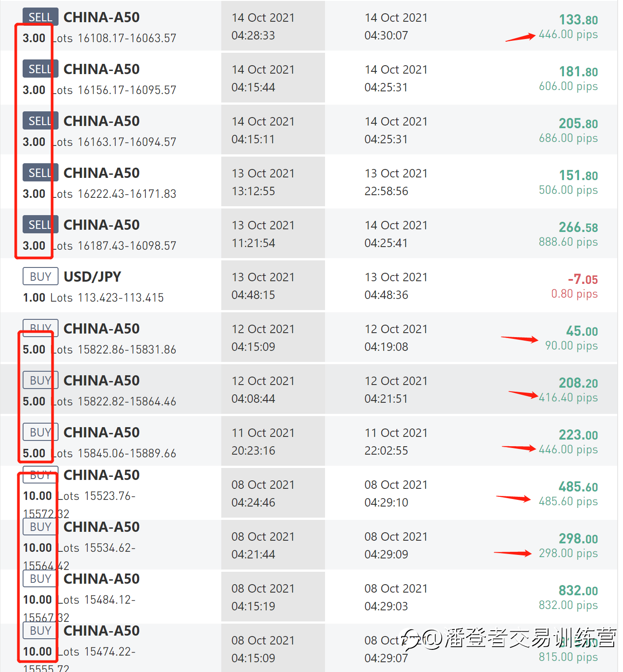Click the BUY badge on USD/JPY trade
The width and height of the screenshot is (623, 672).
pyautogui.click(x=40, y=276)
